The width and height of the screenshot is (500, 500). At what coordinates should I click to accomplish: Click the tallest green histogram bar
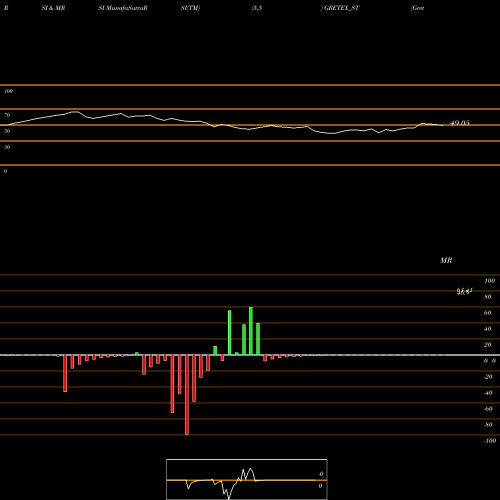(251, 331)
